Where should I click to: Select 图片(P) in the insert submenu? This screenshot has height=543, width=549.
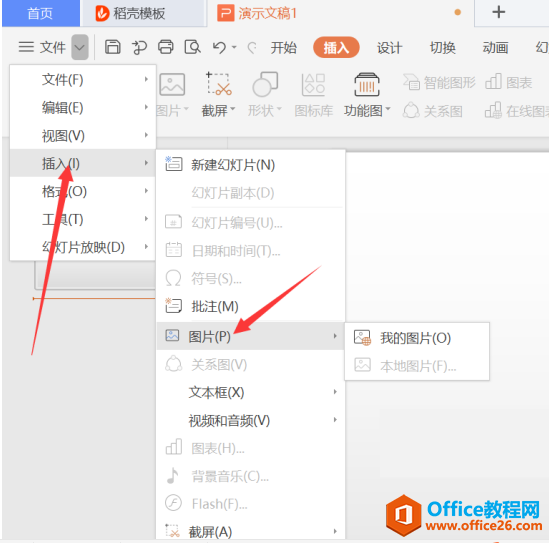tap(251, 336)
